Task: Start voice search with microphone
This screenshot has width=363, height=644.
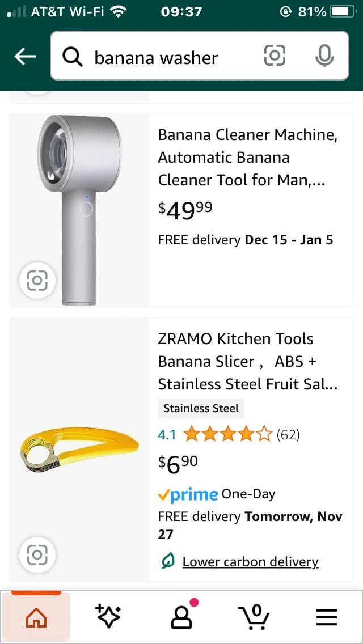Action: pyautogui.click(x=324, y=56)
